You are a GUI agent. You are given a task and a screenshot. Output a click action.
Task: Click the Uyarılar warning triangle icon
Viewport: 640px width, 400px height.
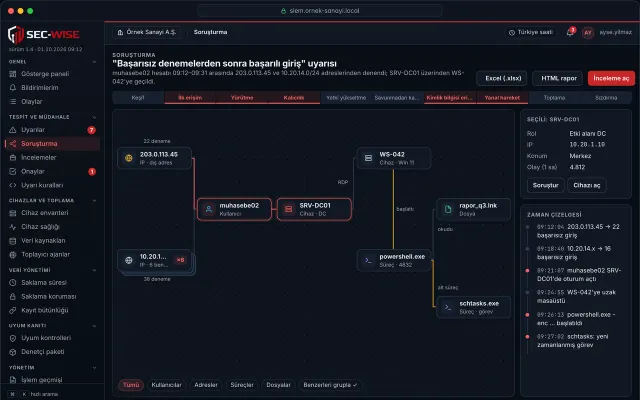[13, 130]
